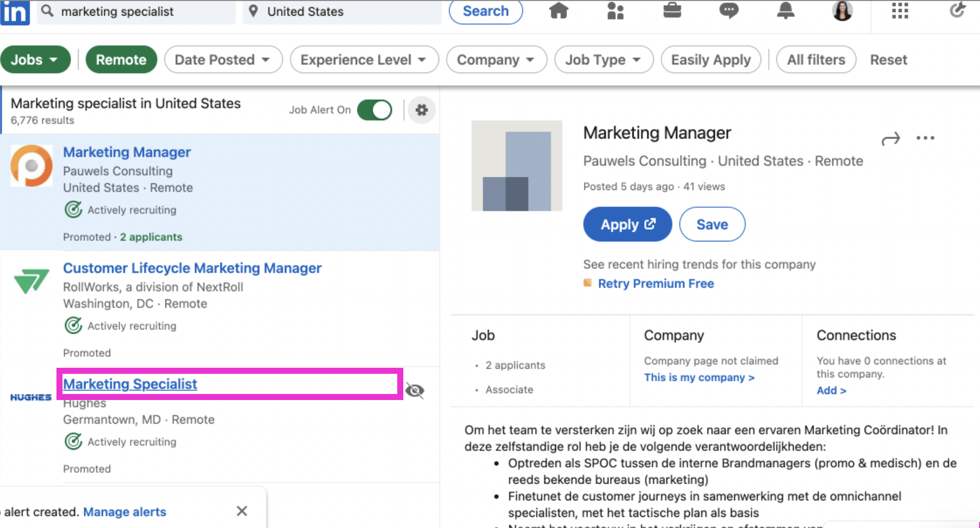Click Actively recruiting under Hughes

pyautogui.click(x=132, y=442)
